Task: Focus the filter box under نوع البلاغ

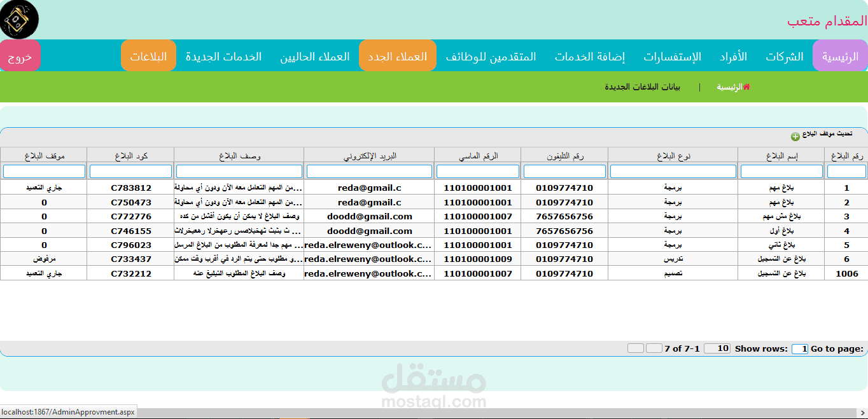Action: (673, 172)
